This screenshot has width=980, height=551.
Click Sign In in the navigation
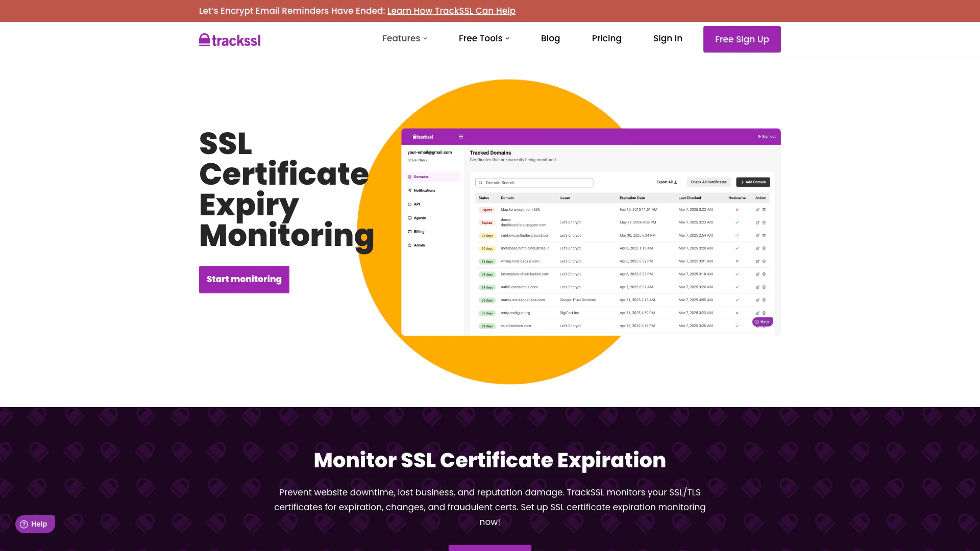pos(668,38)
